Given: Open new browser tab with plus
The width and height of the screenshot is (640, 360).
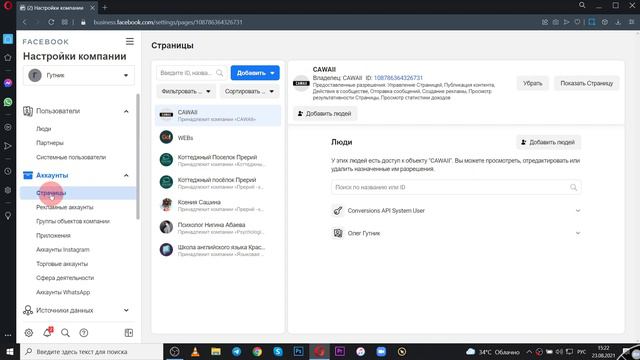Looking at the screenshot, I should 104,7.
